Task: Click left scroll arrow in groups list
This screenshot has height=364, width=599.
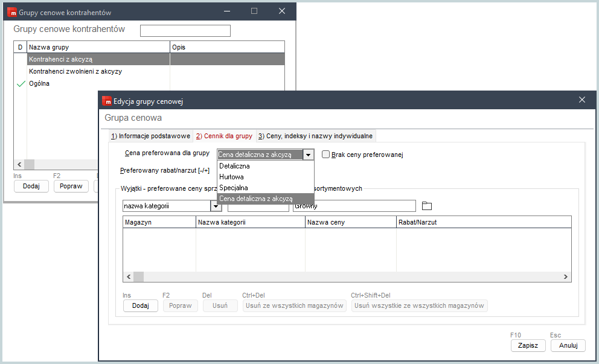Action: 19,165
